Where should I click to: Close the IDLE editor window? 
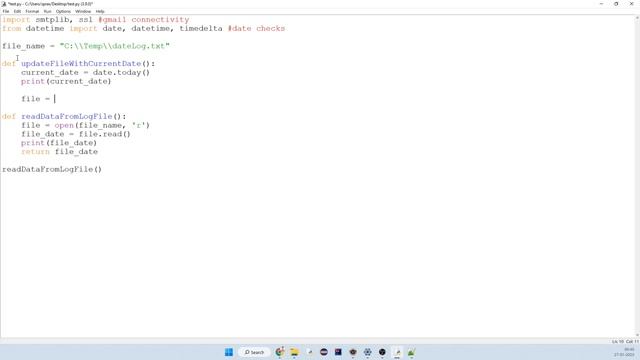click(631, 4)
